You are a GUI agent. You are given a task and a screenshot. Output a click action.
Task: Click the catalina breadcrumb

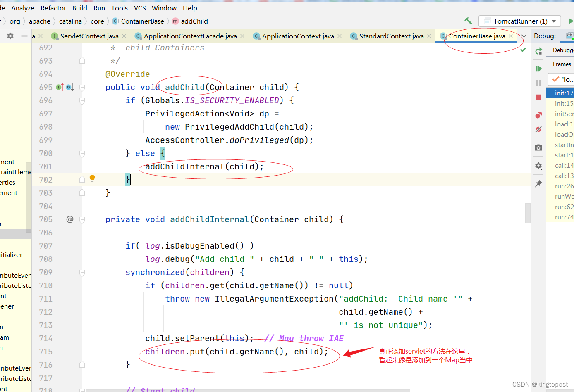click(70, 21)
